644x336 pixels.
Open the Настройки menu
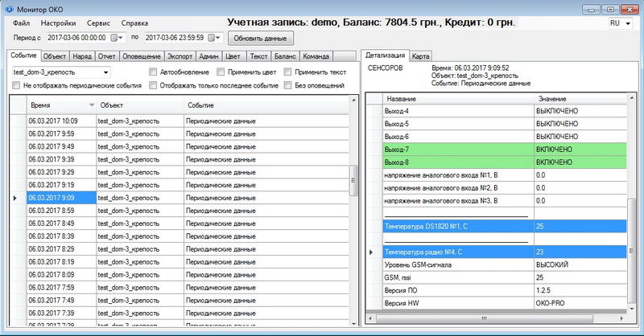click(x=58, y=23)
